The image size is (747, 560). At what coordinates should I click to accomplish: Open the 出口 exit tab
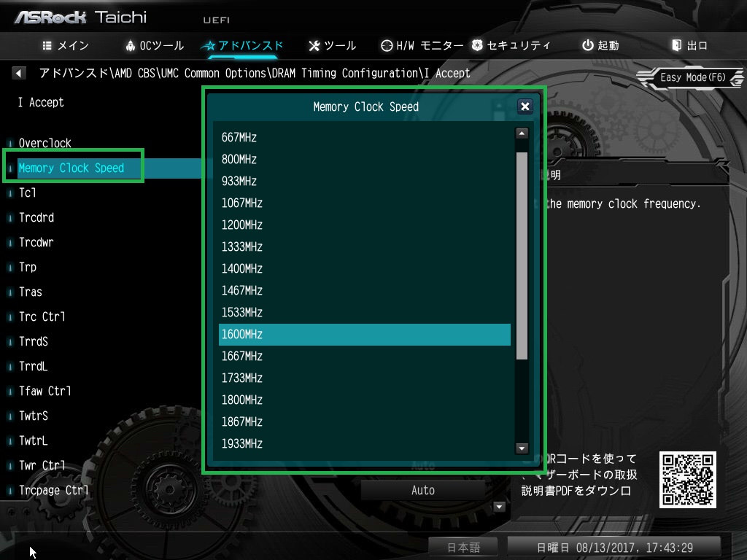click(689, 46)
